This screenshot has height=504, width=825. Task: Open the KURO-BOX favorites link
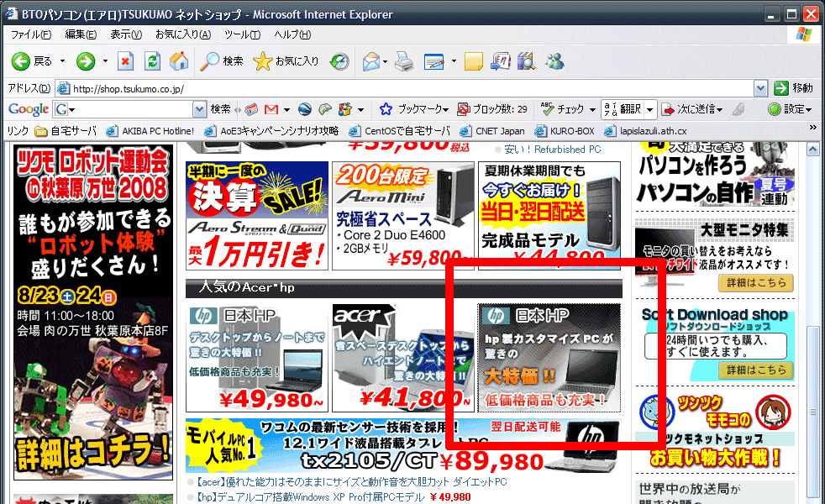coord(565,131)
